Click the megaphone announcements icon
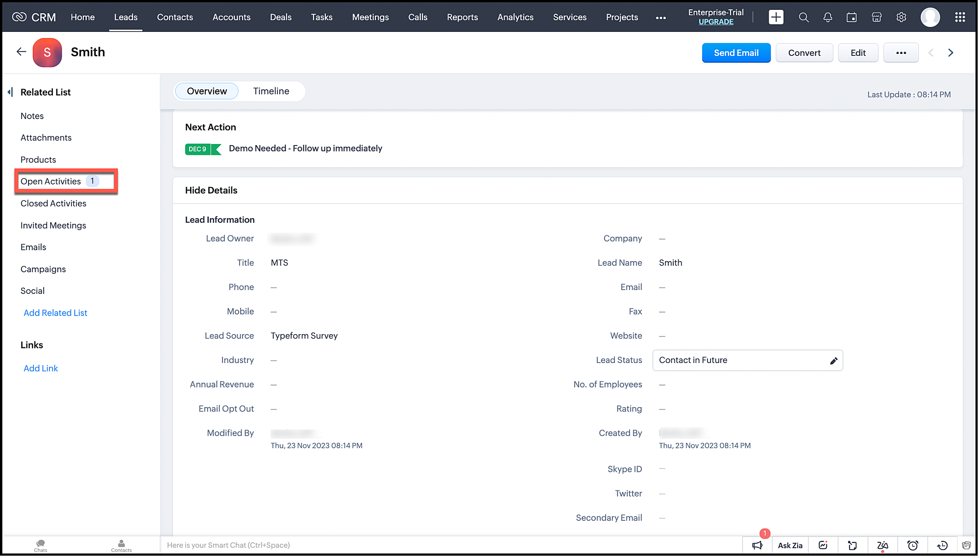The width and height of the screenshot is (980, 558). (x=758, y=546)
